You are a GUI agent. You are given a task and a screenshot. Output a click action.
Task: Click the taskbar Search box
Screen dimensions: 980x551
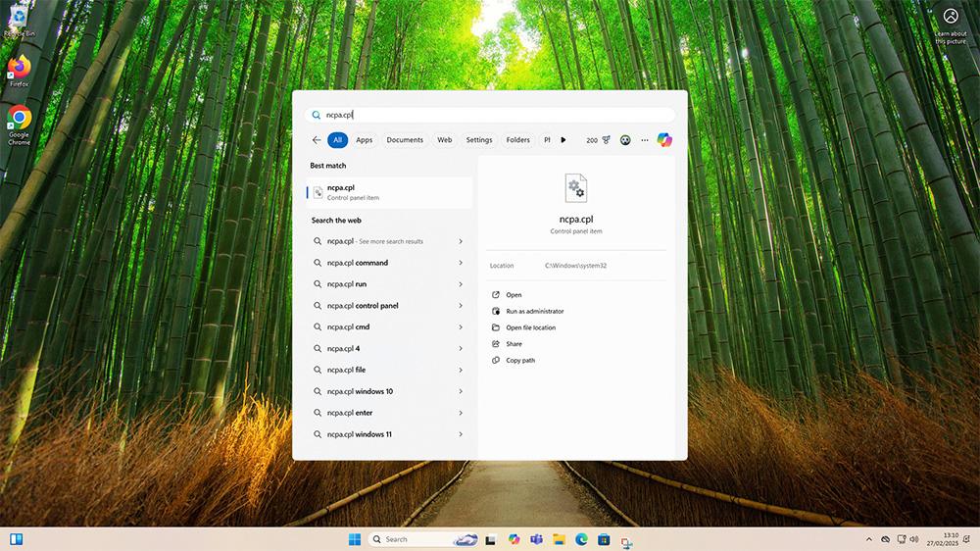(423, 539)
